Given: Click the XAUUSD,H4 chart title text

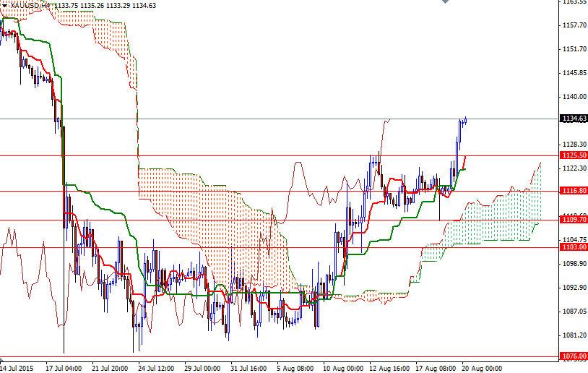Looking at the screenshot, I should tap(30, 6).
